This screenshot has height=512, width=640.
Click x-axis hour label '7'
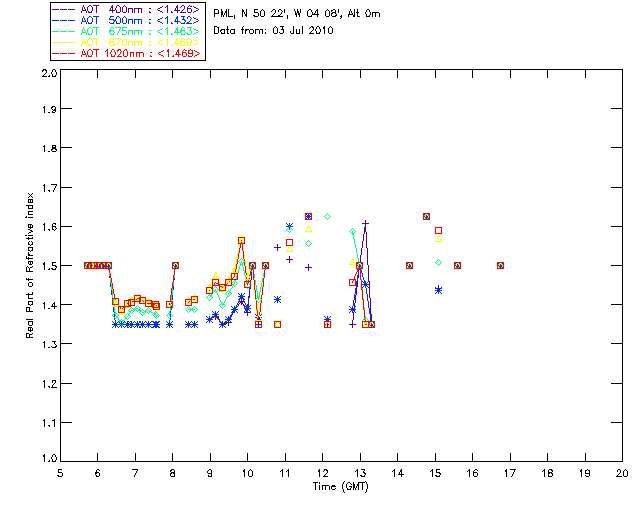pos(135,473)
